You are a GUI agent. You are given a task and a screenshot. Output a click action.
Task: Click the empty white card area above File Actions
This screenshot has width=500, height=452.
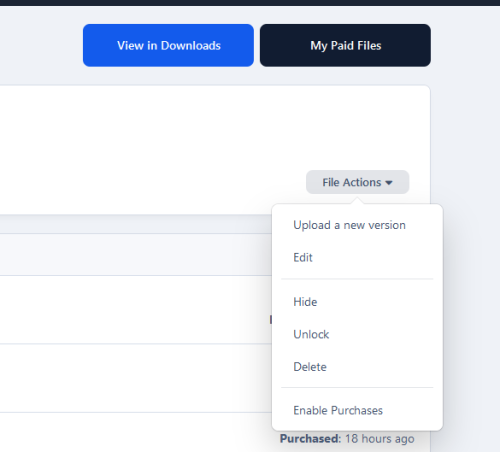click(213, 127)
